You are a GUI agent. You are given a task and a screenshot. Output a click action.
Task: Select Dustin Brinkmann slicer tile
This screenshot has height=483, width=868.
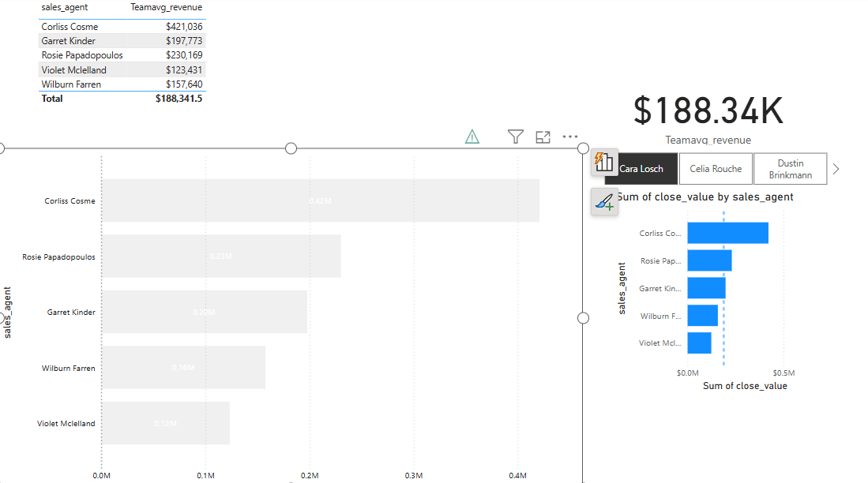(x=790, y=169)
